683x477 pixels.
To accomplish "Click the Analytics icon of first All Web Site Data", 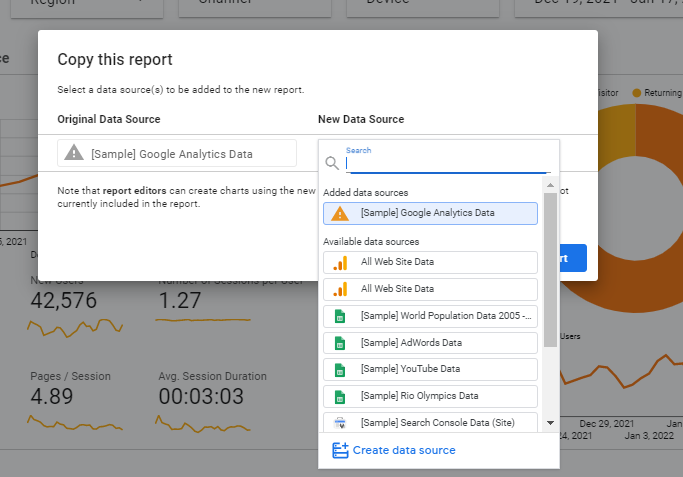I will coord(340,263).
